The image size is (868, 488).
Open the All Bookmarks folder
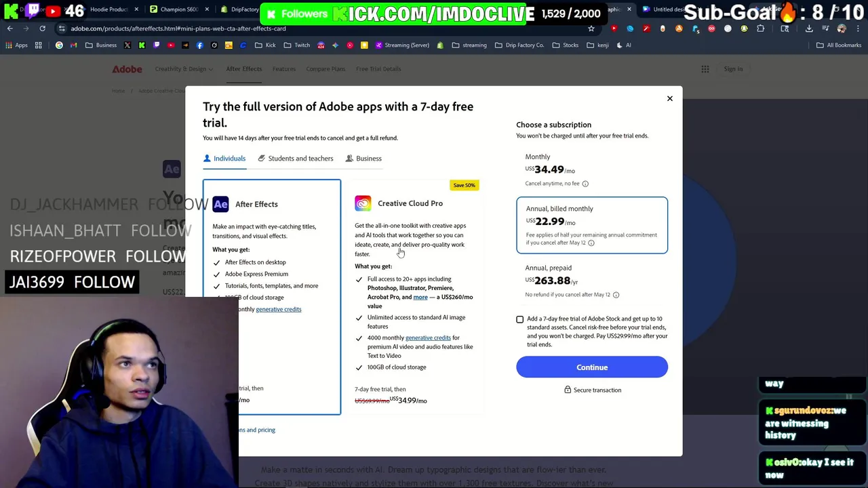(x=838, y=45)
